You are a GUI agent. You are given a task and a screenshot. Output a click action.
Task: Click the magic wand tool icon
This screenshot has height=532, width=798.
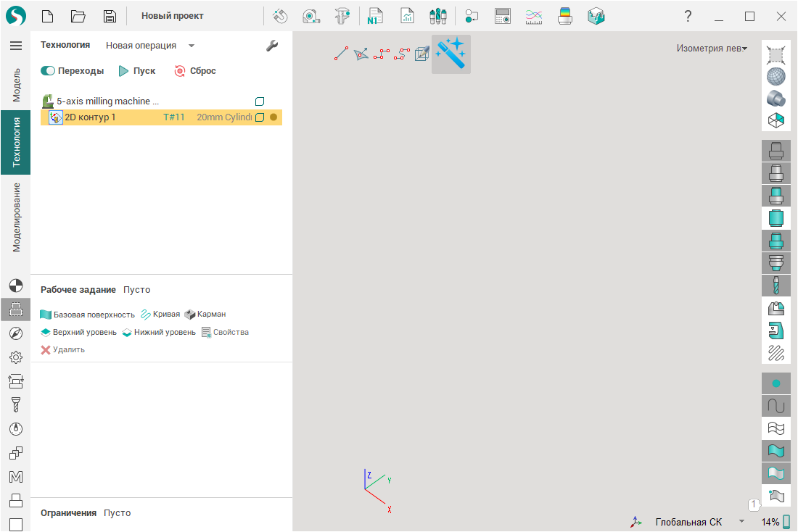point(451,54)
